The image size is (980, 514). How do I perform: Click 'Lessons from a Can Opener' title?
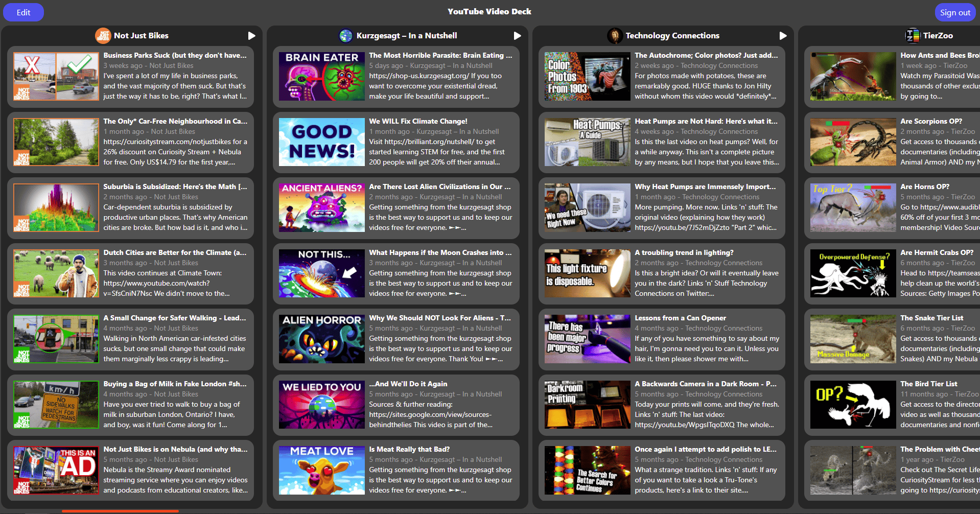click(680, 318)
